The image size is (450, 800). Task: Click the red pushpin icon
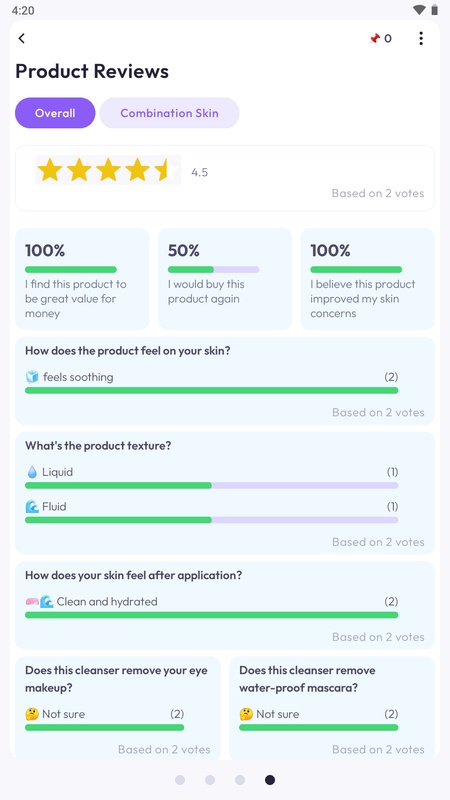tap(374, 39)
